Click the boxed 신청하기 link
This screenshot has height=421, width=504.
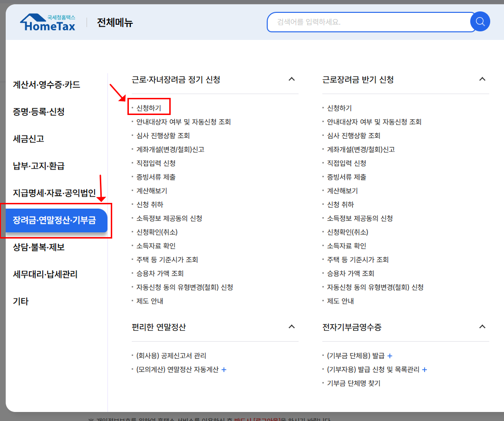149,106
